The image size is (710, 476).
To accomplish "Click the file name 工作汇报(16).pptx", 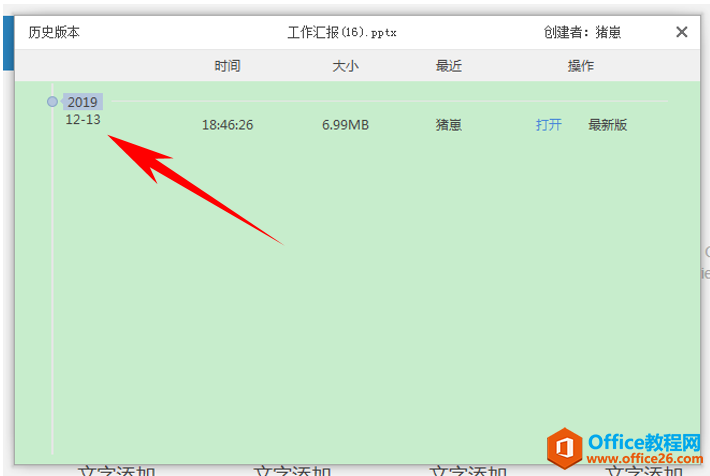I will pyautogui.click(x=342, y=32).
